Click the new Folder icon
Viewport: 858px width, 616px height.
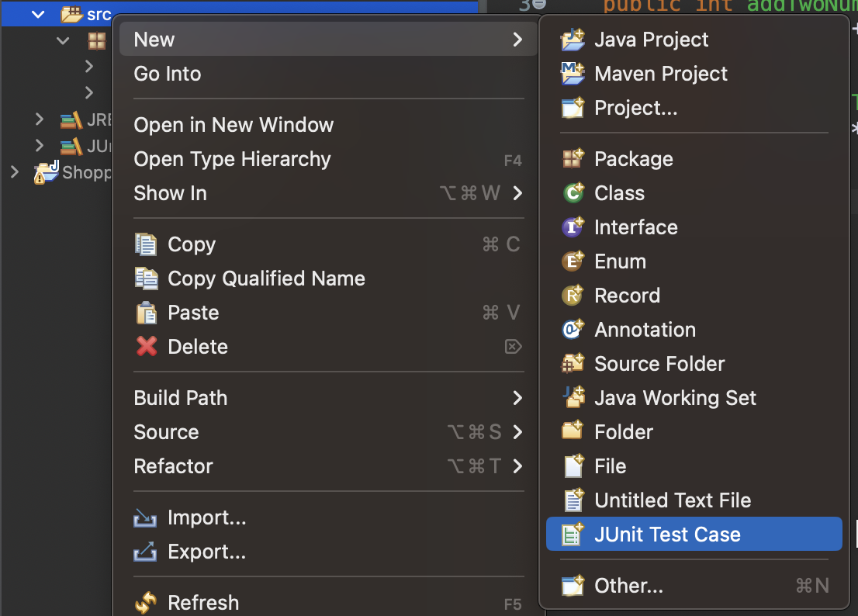(x=573, y=431)
